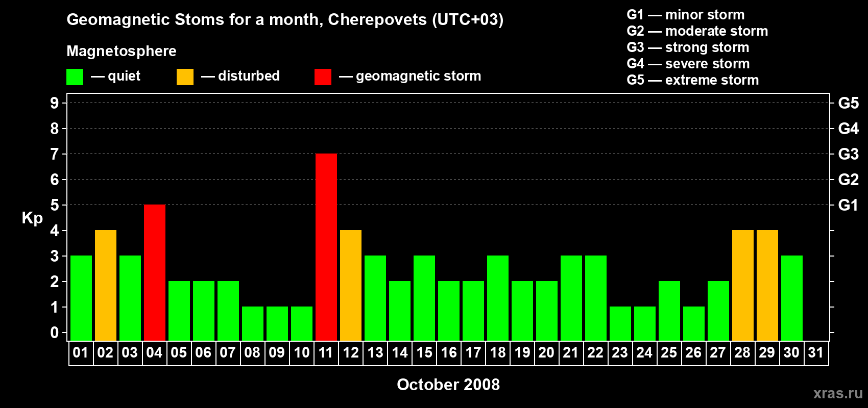Click the green bar for day 01
Viewport: 868px width, 408px height.
coord(81,298)
